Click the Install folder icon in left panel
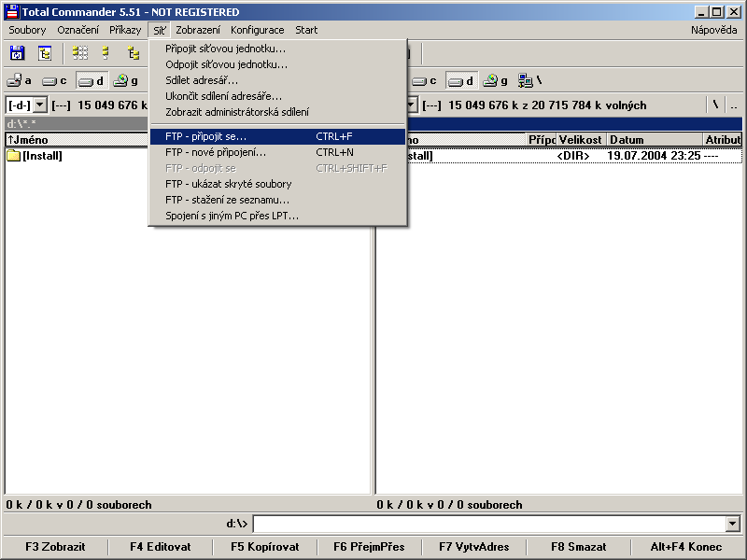 (x=13, y=156)
